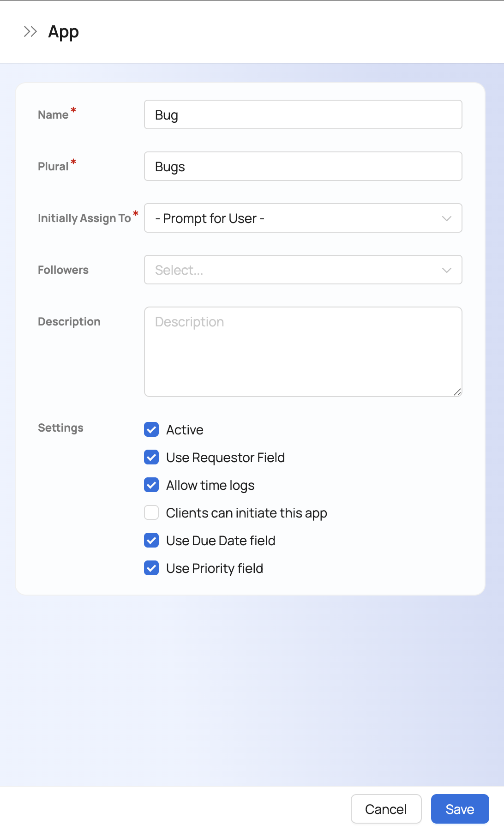Click the Active label text
Image resolution: width=504 pixels, height=831 pixels.
[x=185, y=430]
